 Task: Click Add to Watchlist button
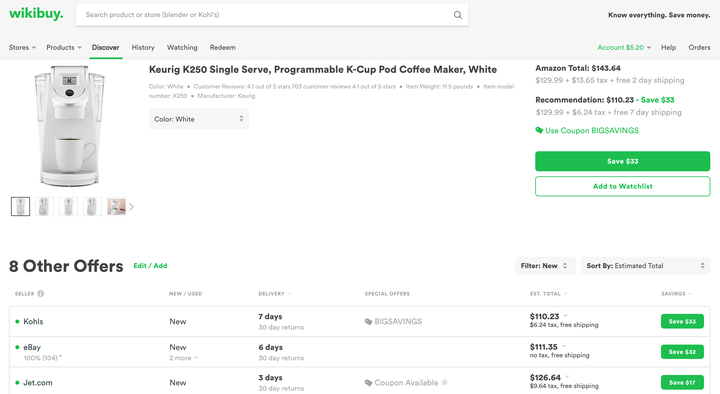(x=622, y=186)
